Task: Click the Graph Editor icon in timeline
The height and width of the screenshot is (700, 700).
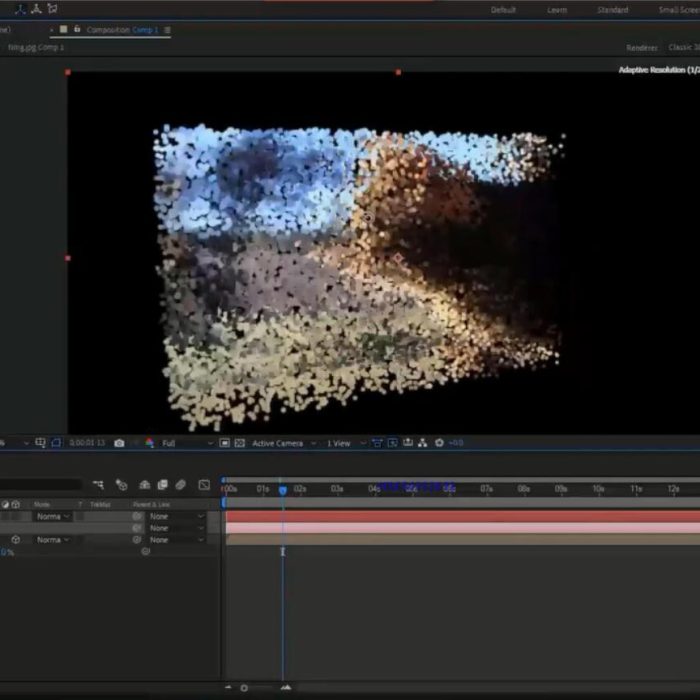Action: point(204,485)
